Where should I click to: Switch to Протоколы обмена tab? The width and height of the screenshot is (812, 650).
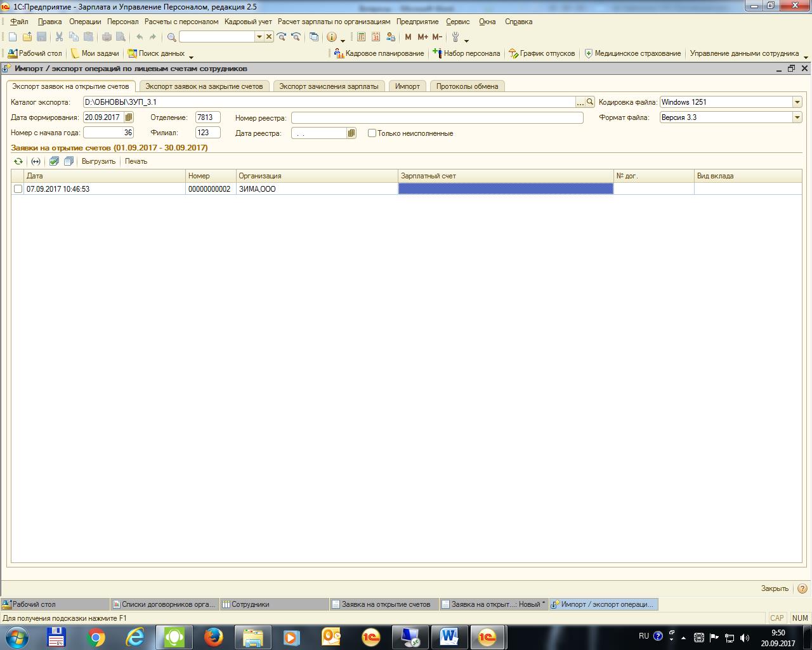point(467,86)
